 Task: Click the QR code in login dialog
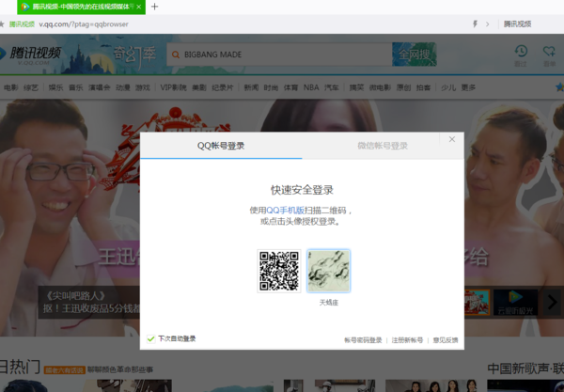pos(279,271)
